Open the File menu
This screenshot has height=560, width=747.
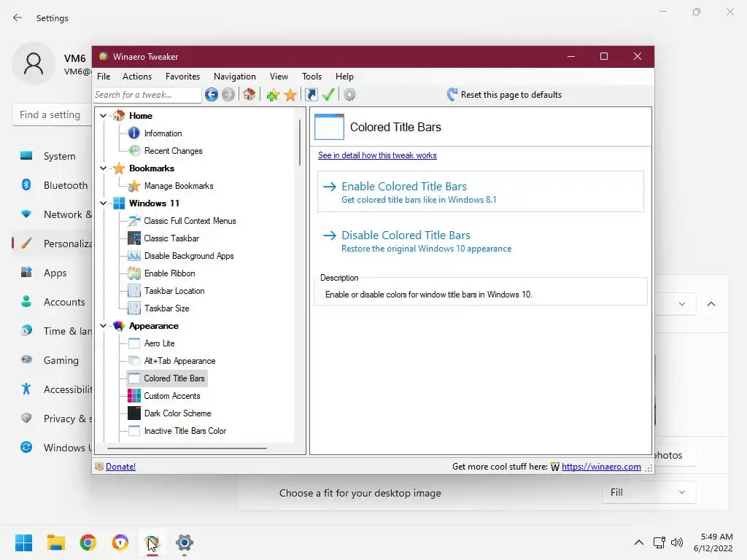point(104,76)
